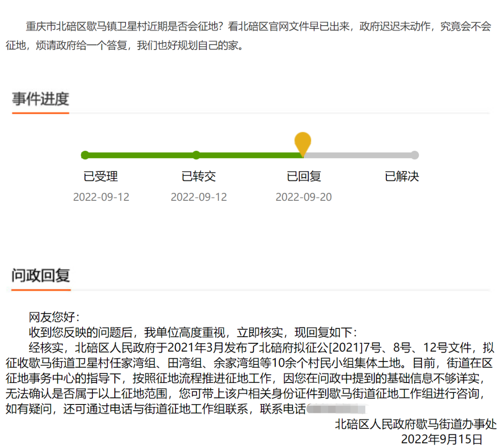Select the green dot for 已转交 stage
504x447 pixels.
[196, 155]
